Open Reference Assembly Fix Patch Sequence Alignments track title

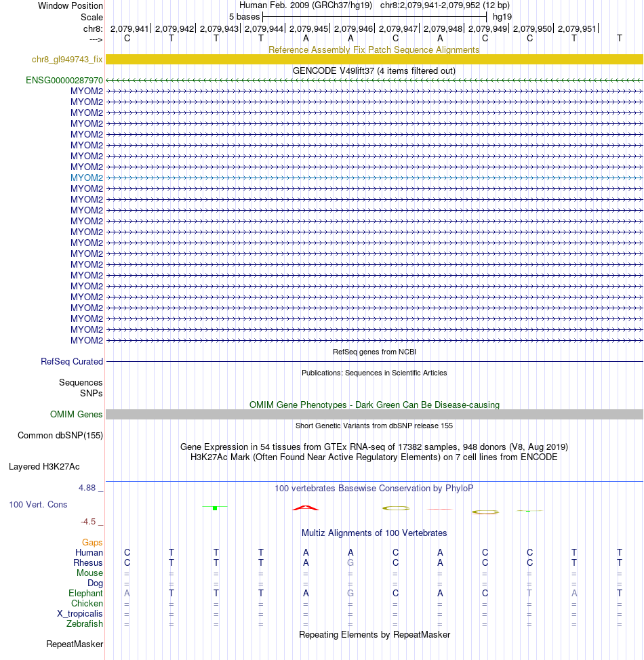[x=374, y=49]
